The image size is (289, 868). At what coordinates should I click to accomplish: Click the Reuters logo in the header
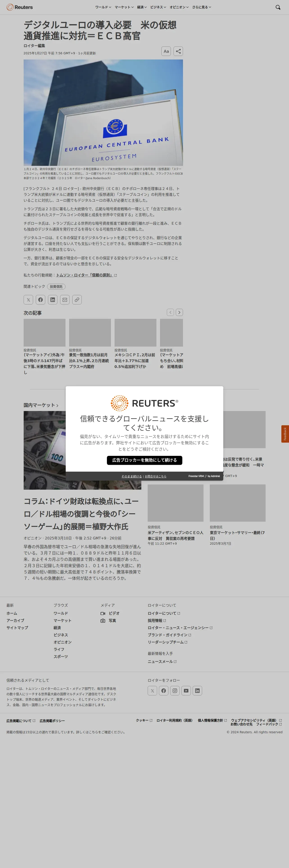20,7
